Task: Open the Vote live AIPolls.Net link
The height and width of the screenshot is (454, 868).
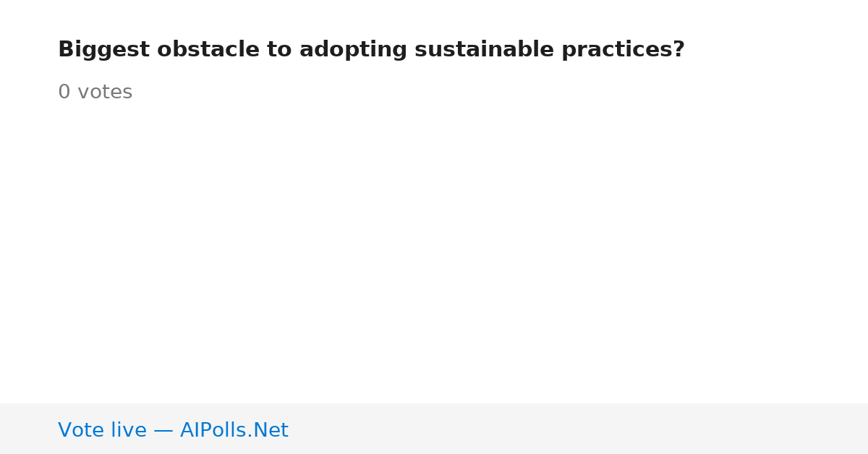Action: click(173, 430)
